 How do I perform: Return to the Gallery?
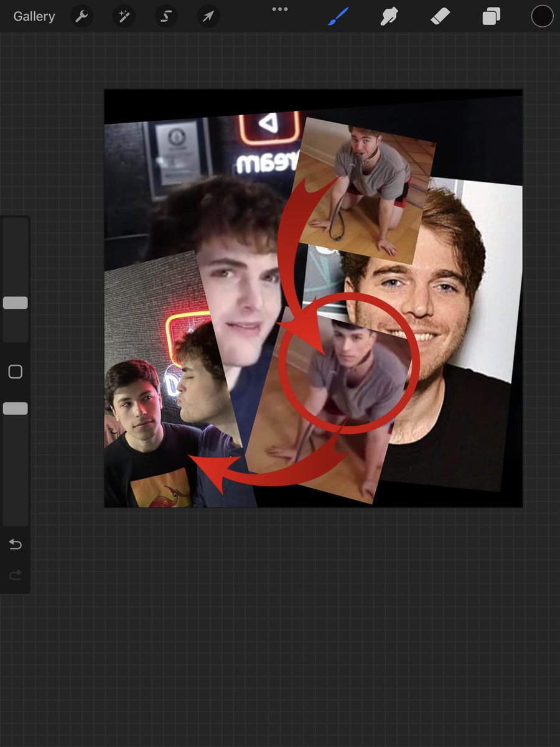[34, 17]
